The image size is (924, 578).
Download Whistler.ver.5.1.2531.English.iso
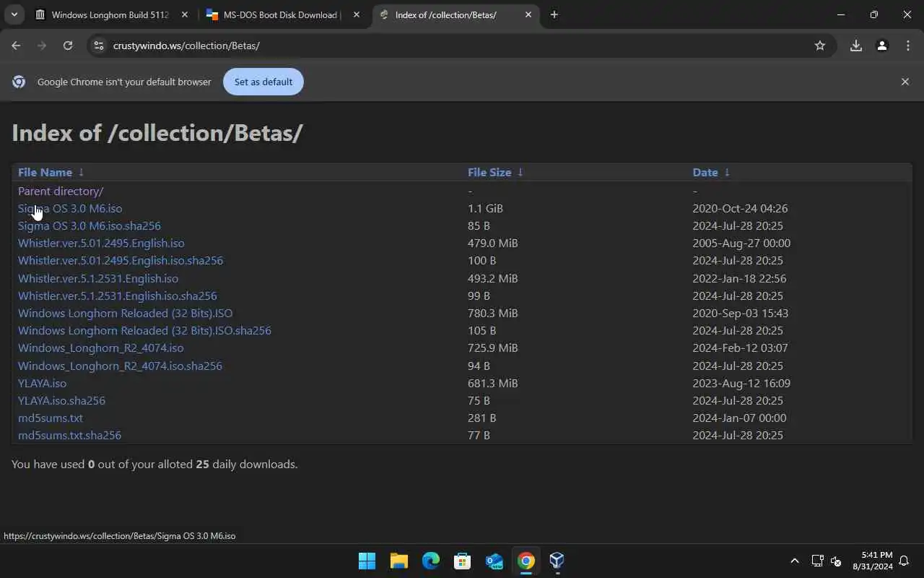coord(98,278)
